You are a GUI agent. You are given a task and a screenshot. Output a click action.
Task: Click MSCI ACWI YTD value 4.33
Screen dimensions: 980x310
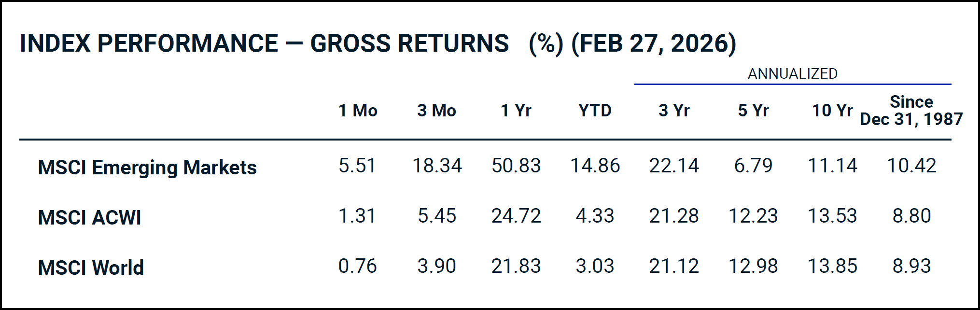(595, 216)
